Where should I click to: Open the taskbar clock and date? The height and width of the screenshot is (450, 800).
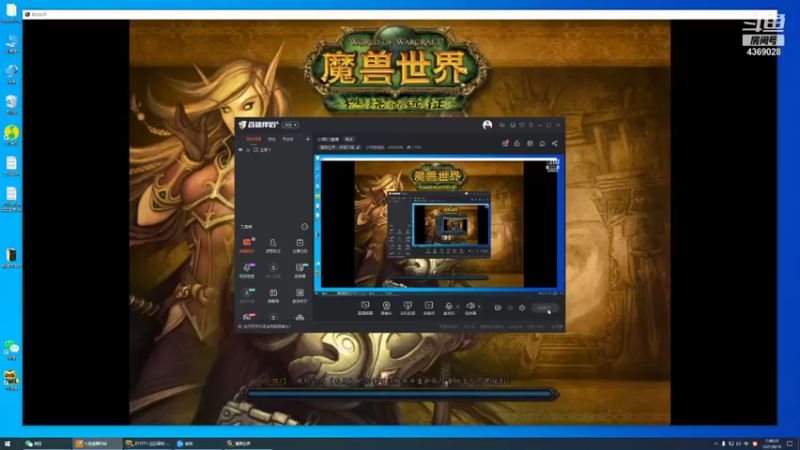click(x=772, y=444)
